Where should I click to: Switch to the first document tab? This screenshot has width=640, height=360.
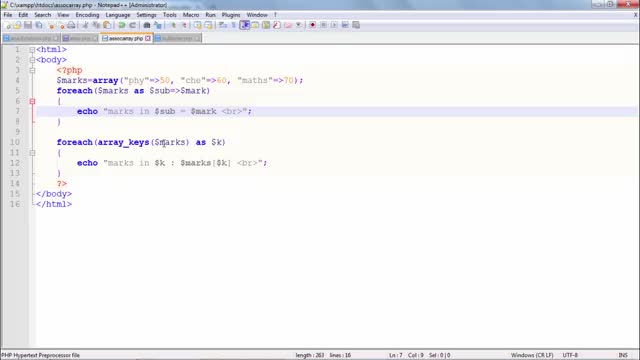tap(31, 38)
